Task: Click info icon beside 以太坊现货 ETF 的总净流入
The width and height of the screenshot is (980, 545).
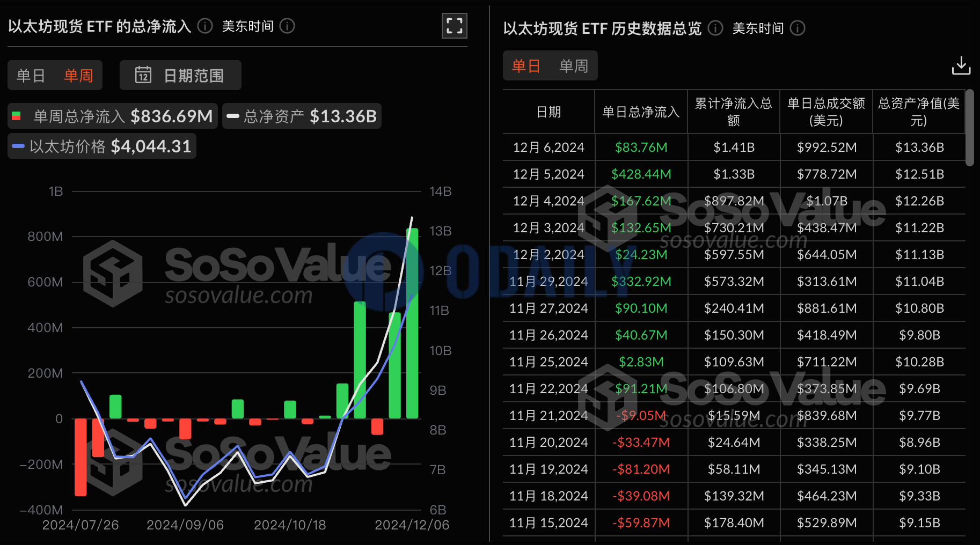Action: tap(205, 26)
